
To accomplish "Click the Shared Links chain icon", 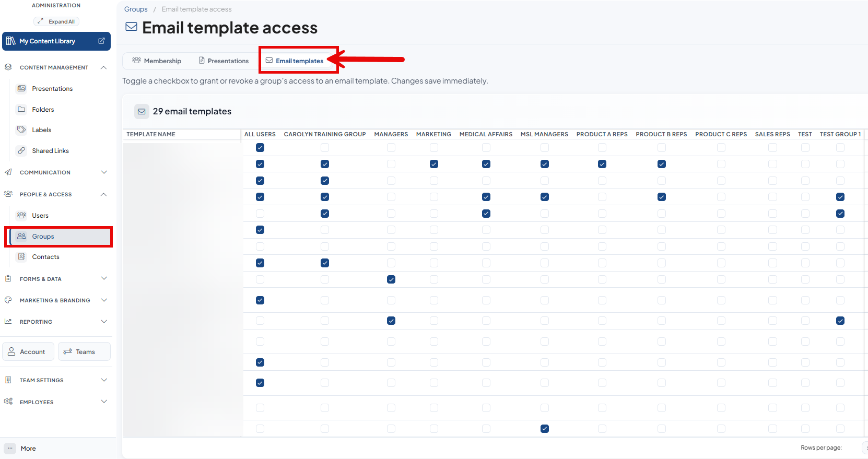I will coord(21,150).
